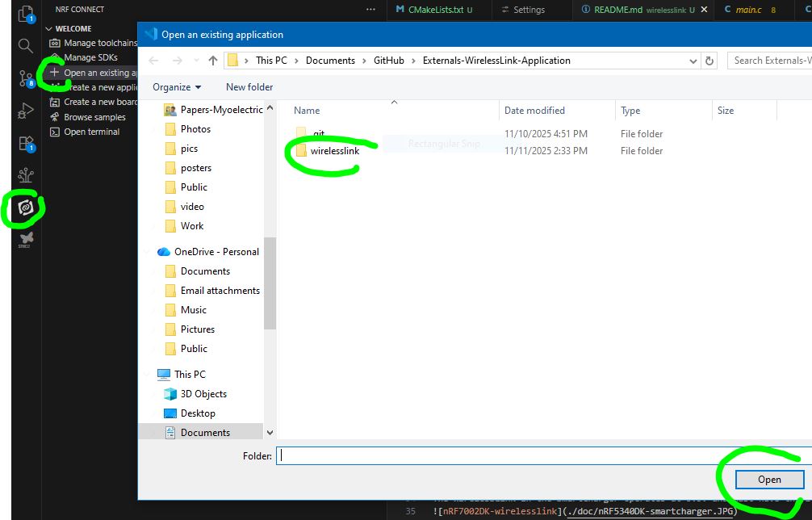The image size is (812, 520).
Task: Click the Open button in dialog
Action: (769, 480)
